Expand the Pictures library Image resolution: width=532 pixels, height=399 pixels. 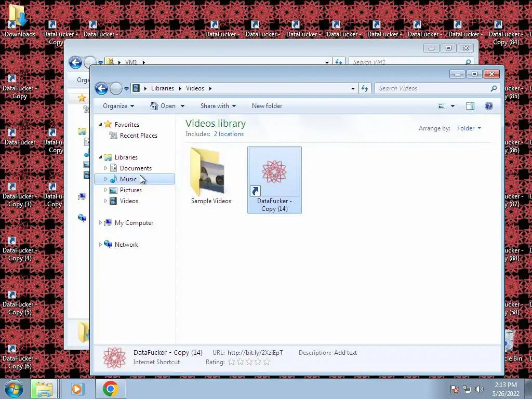click(105, 190)
